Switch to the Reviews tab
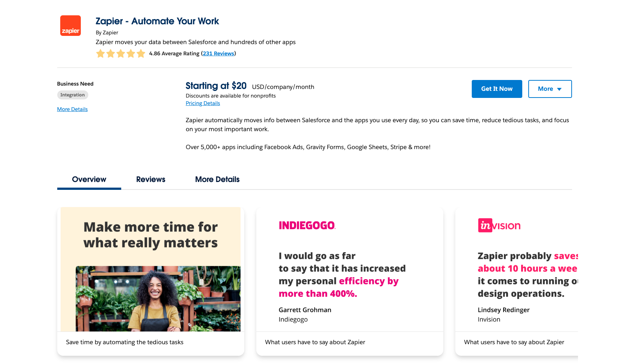Viewport: 633px width, 364px height. (x=150, y=179)
